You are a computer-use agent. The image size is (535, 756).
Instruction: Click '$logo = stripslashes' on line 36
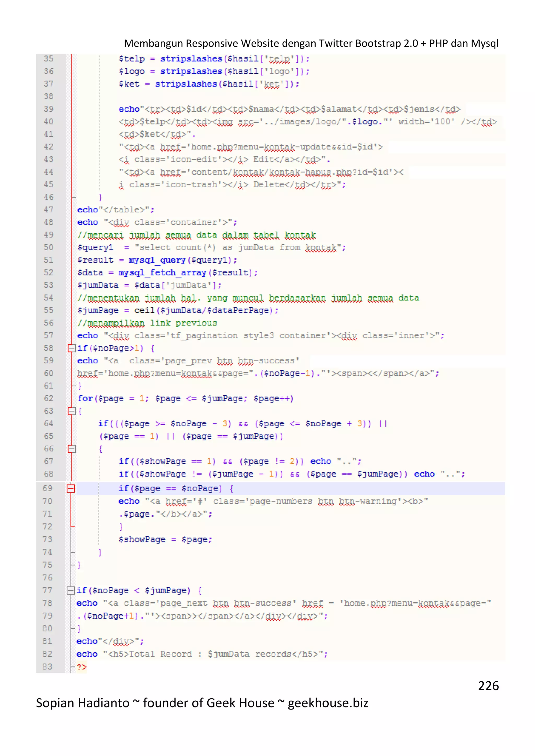pos(214,72)
